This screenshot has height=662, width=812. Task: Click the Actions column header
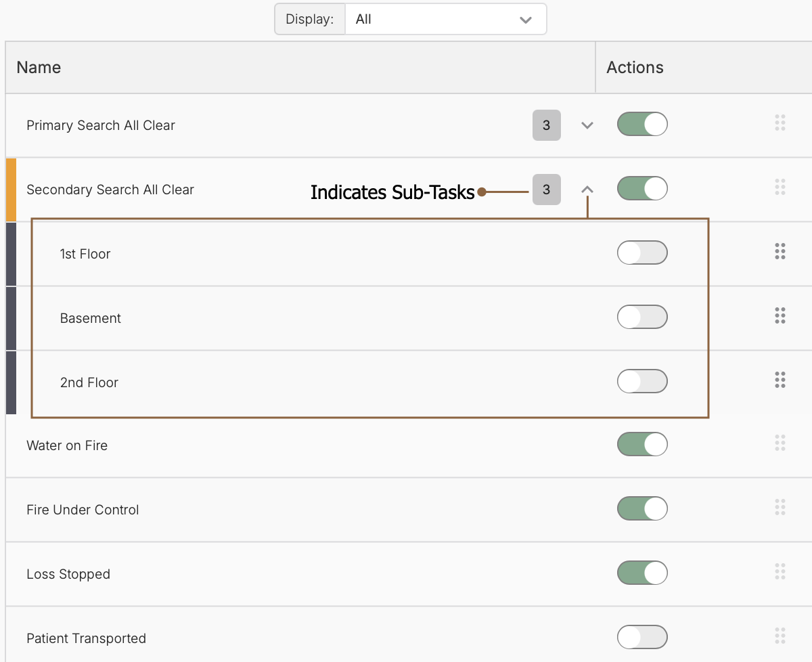click(635, 68)
